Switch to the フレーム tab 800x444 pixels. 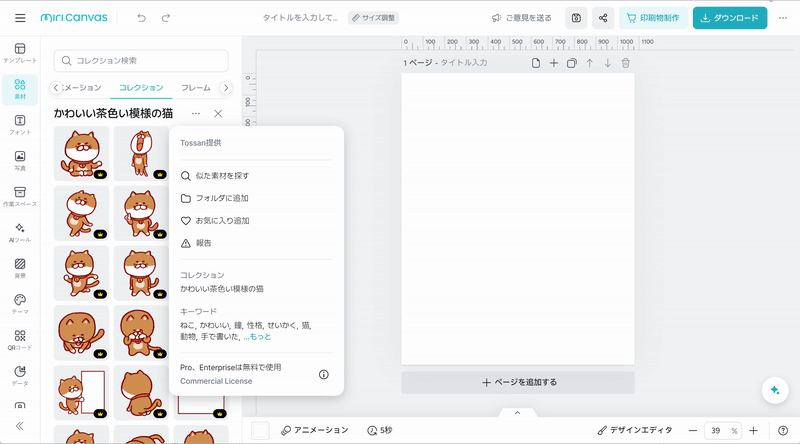tap(196, 88)
